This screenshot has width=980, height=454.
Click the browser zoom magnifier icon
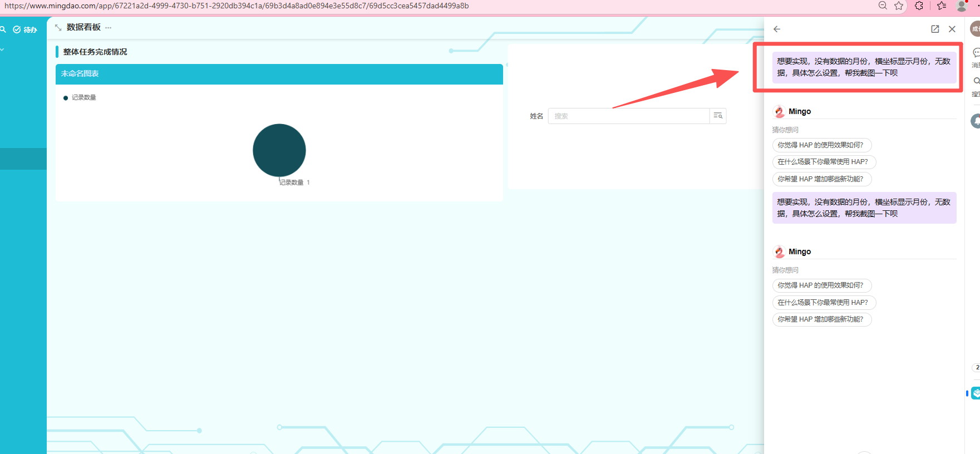pos(883,6)
